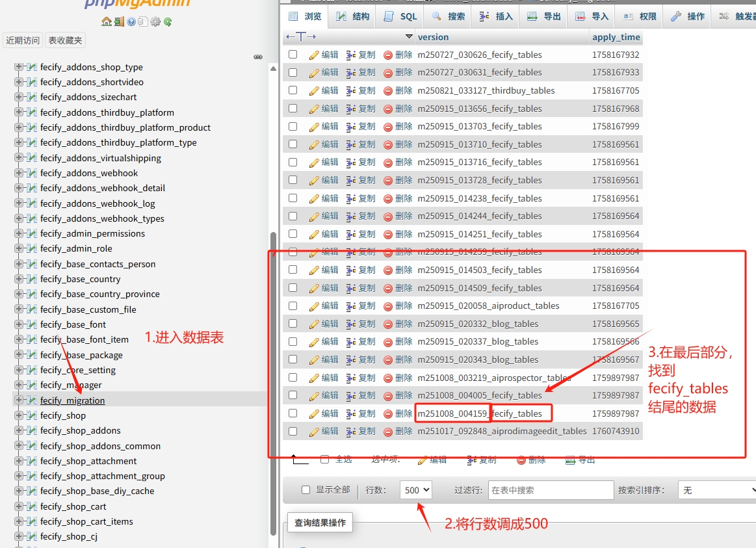Check the box for m251008_004159_fecify_tables row
This screenshot has width=756, height=548.
(293, 413)
